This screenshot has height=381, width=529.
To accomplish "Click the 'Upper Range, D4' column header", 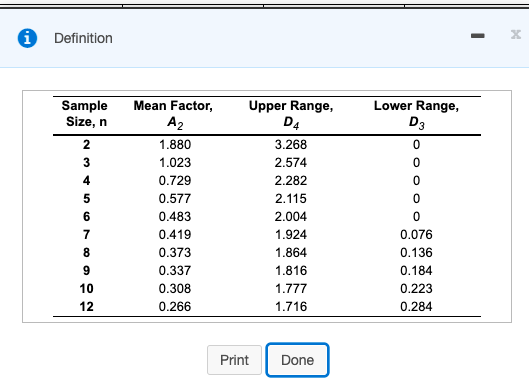I will coord(291,115).
